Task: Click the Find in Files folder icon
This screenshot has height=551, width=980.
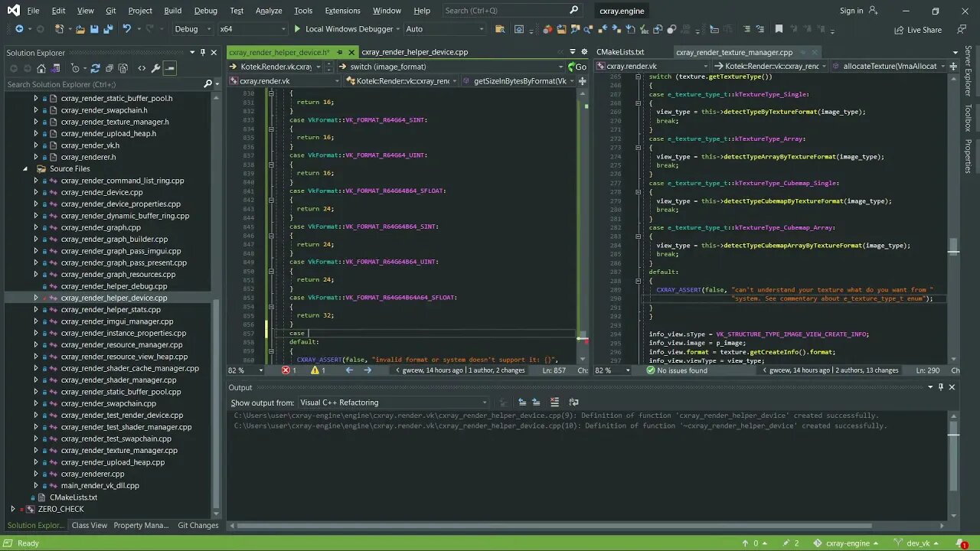Action: [x=500, y=29]
